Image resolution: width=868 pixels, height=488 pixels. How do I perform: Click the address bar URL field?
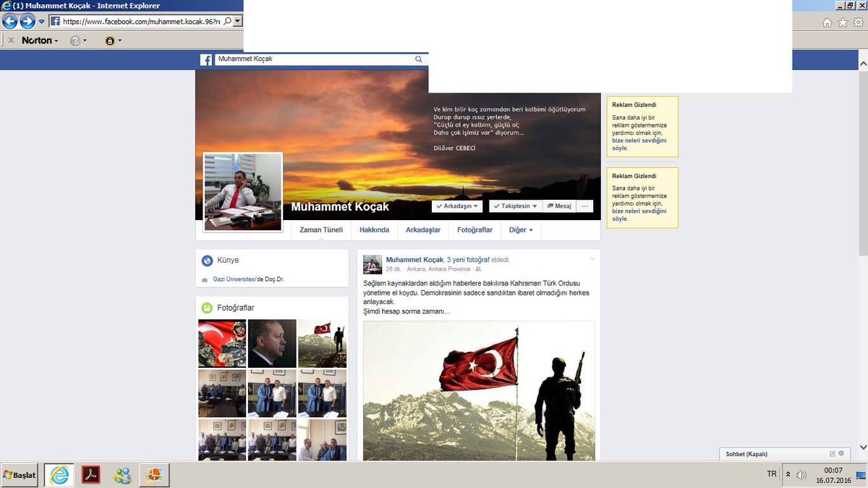pyautogui.click(x=141, y=21)
